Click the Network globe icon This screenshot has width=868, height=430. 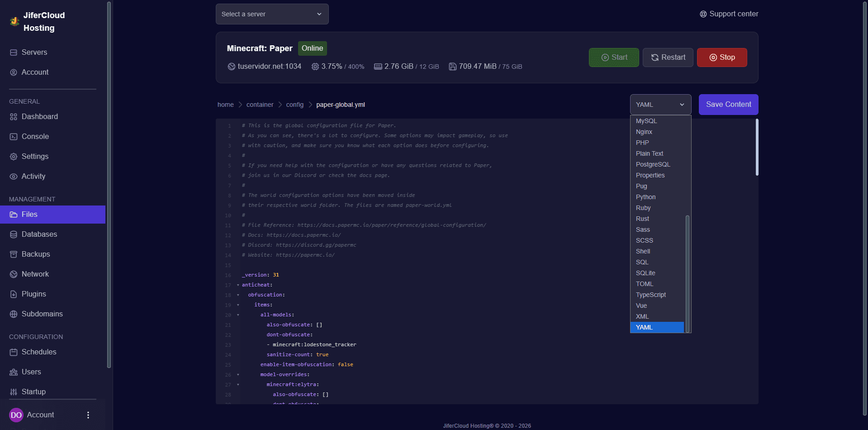[14, 274]
